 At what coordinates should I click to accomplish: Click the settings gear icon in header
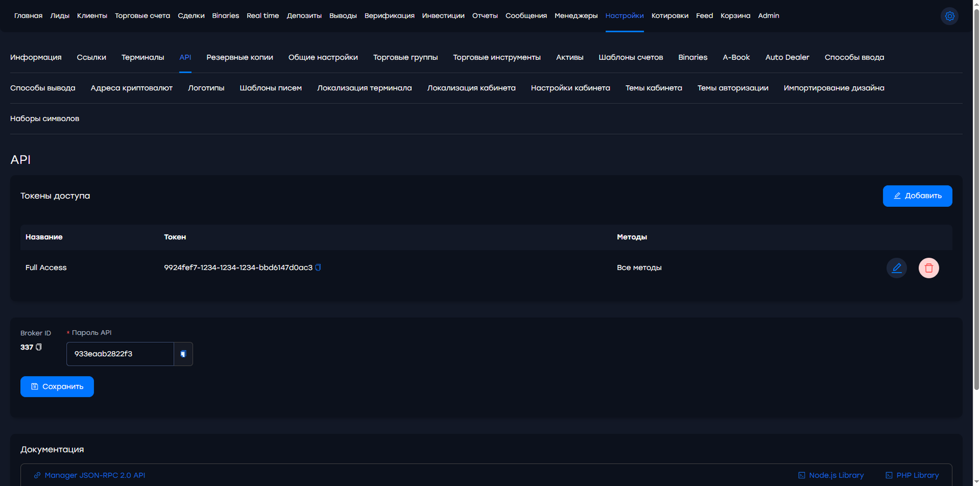click(949, 17)
